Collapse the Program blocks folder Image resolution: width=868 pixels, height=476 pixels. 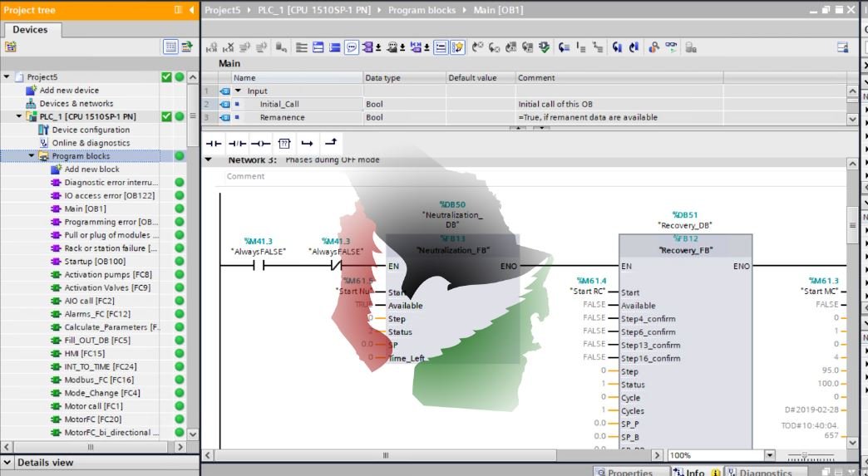(32, 156)
